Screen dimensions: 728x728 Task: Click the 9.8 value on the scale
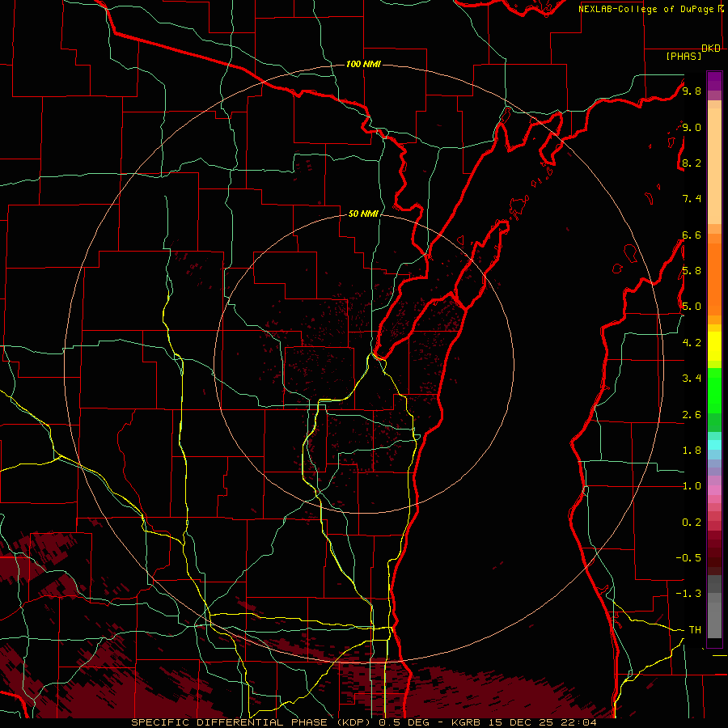(x=692, y=91)
